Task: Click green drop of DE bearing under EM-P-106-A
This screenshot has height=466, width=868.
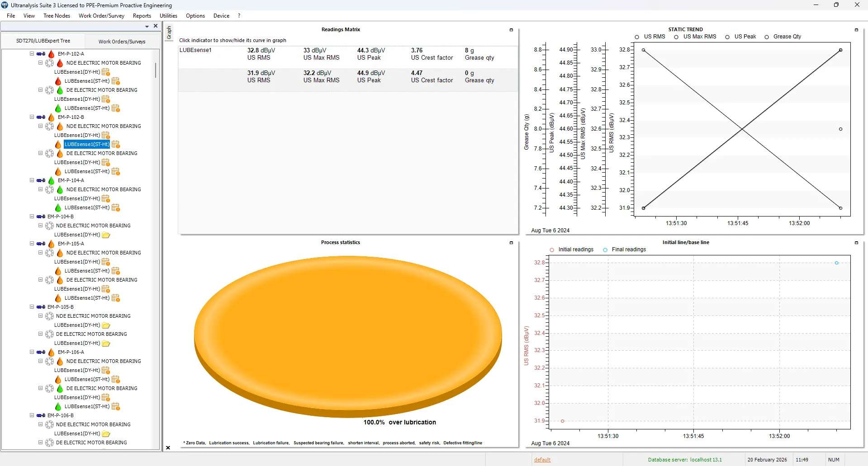Action: tap(60, 388)
